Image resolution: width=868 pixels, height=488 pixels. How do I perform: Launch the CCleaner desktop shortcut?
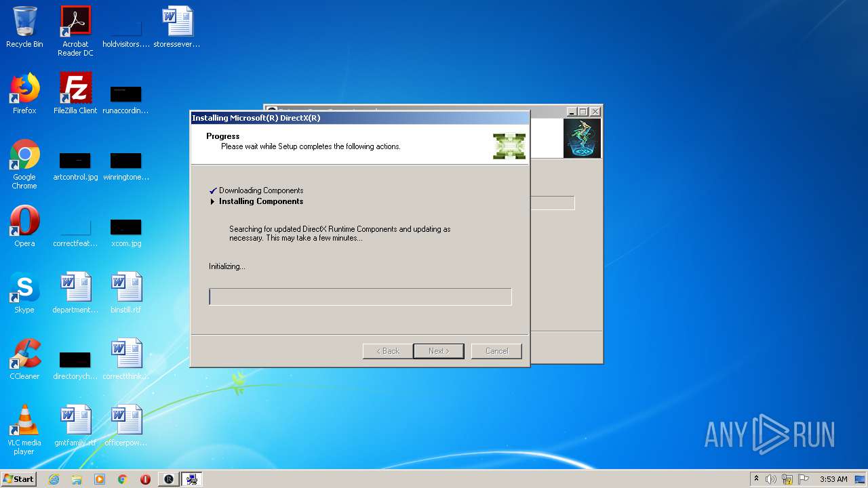click(x=24, y=359)
